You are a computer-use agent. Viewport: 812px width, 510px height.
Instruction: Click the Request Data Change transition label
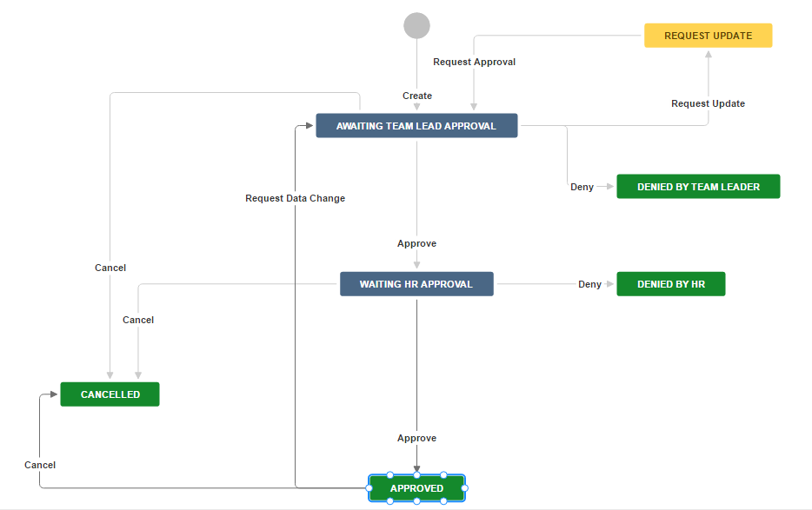coord(295,198)
